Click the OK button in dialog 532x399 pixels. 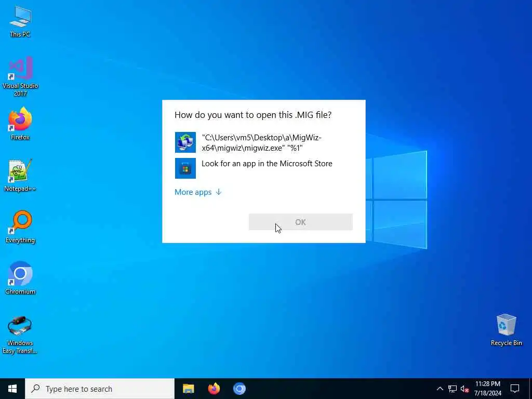point(301,222)
